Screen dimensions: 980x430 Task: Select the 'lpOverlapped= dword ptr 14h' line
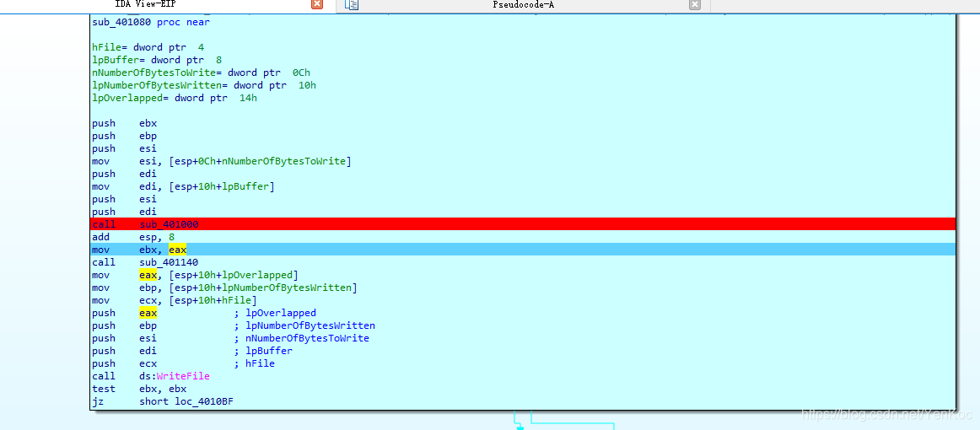(175, 98)
